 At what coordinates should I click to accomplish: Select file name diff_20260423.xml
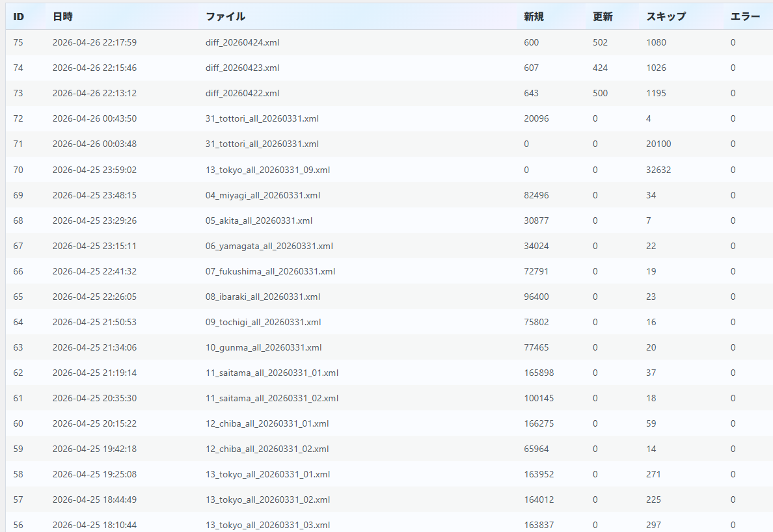pos(242,68)
